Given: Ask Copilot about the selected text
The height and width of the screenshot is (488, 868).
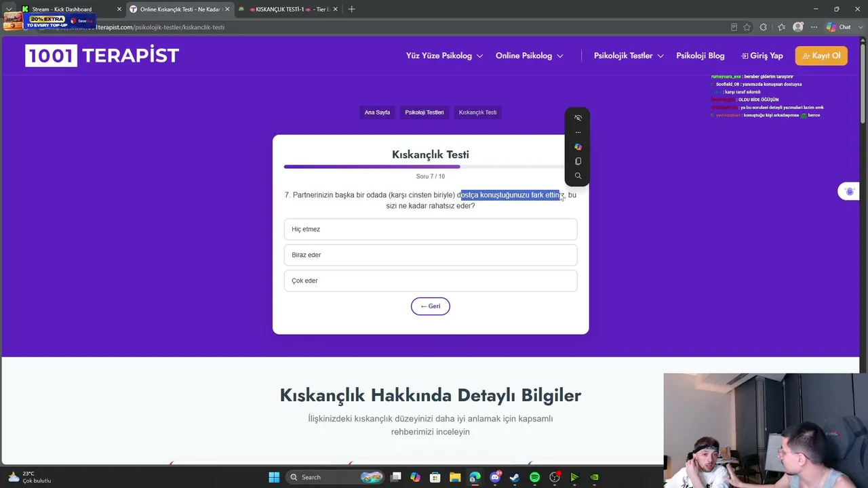Looking at the screenshot, I should (578, 147).
